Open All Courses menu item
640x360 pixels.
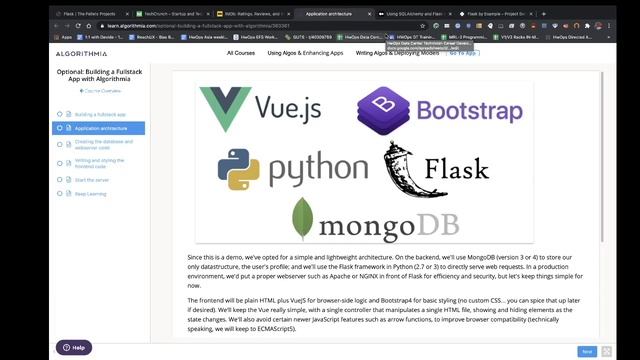[x=241, y=53]
